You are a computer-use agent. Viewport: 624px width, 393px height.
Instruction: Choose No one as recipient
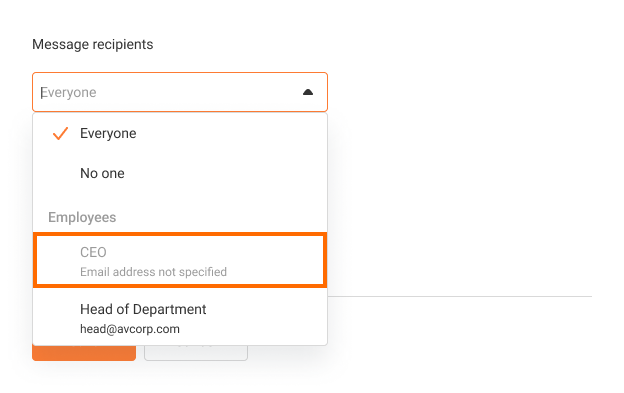point(180,173)
